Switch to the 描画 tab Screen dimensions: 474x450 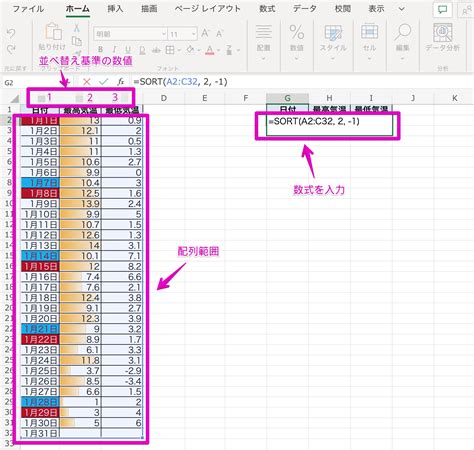click(x=149, y=8)
